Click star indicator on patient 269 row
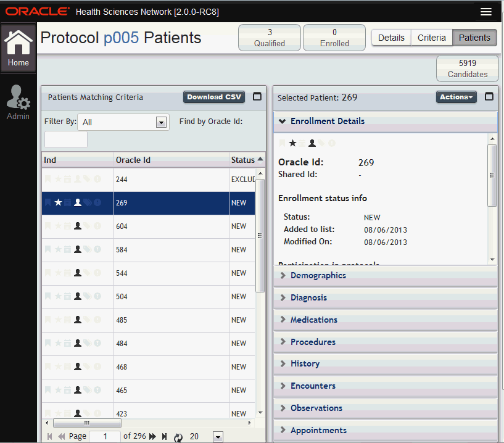The height and width of the screenshot is (443, 504). (x=58, y=202)
